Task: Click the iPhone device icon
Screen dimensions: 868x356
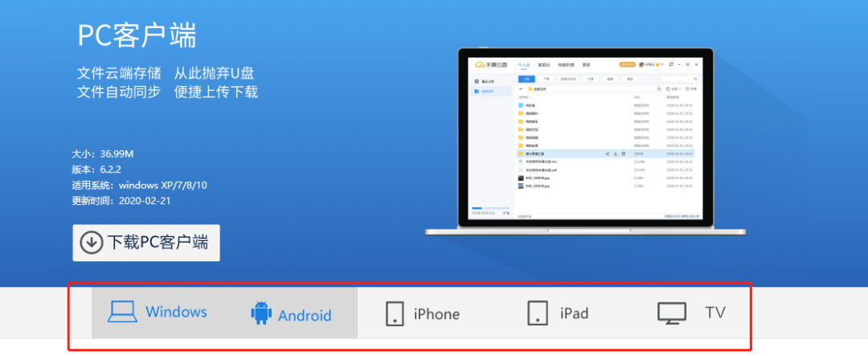Action: click(x=394, y=313)
